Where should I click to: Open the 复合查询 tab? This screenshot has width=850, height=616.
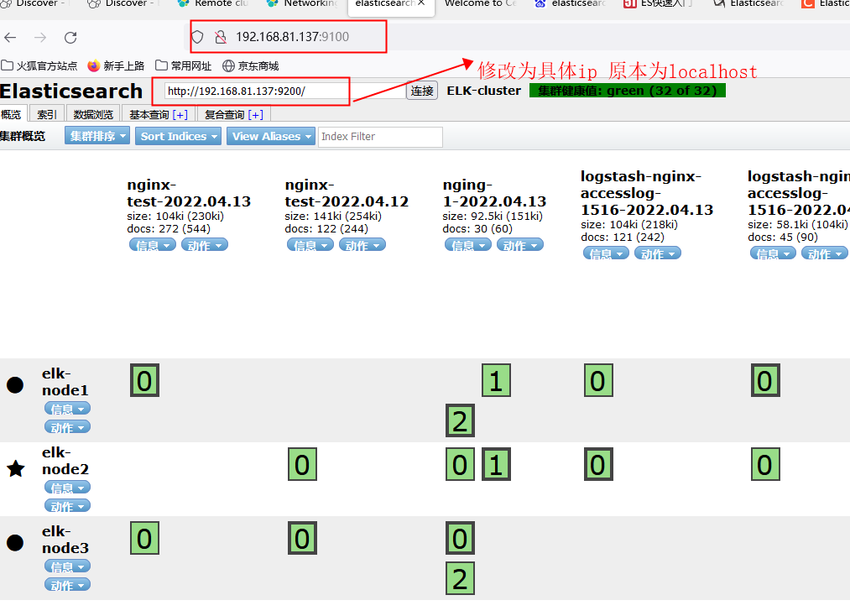click(x=224, y=114)
